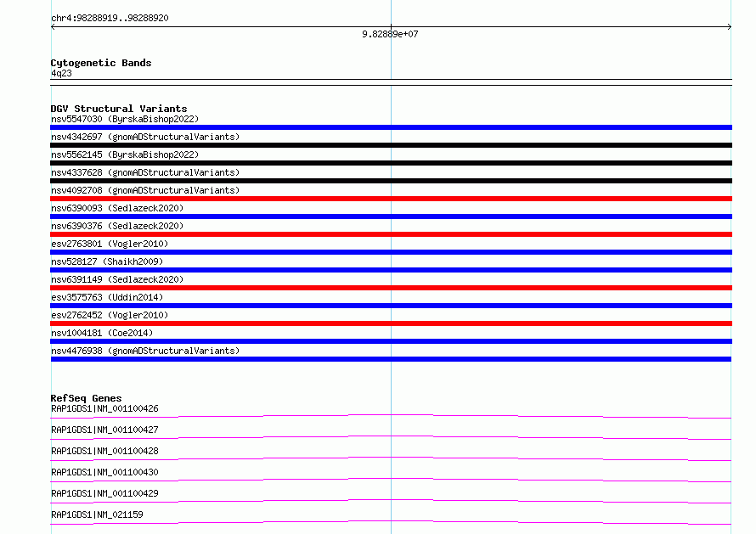Click the blue bar under nsv528127
This screenshot has height=534, width=756.
391,270
